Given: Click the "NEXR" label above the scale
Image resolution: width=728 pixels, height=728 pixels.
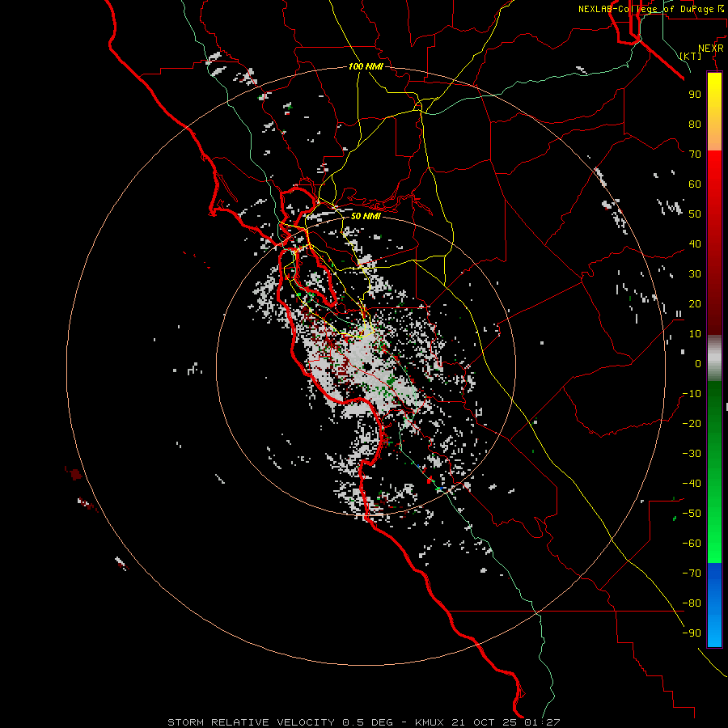Looking at the screenshot, I should (711, 49).
